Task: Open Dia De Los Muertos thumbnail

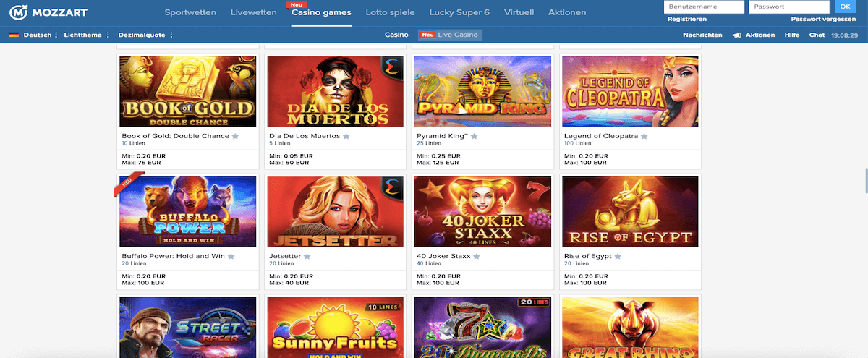Action: (x=336, y=92)
